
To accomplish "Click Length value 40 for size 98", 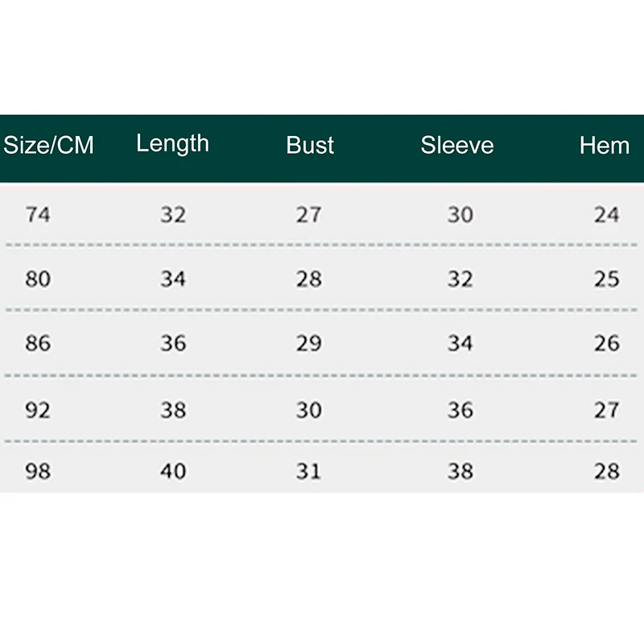I will pos(173,471).
